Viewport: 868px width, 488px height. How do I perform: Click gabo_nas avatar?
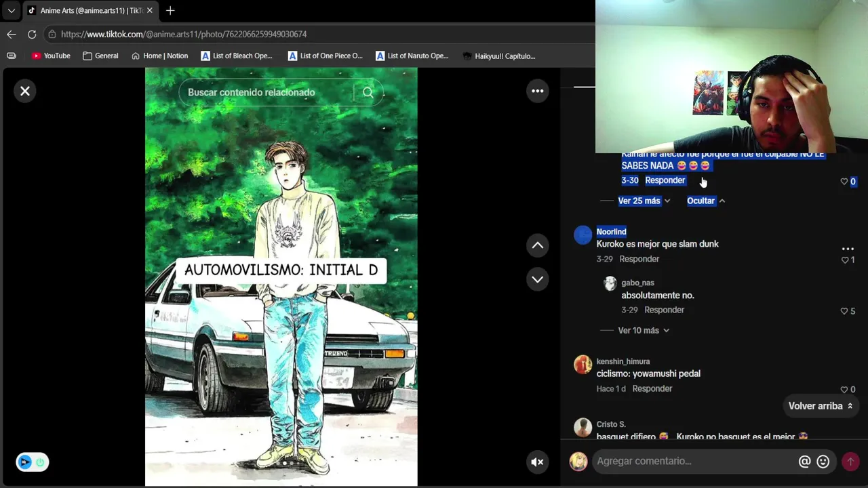click(610, 283)
